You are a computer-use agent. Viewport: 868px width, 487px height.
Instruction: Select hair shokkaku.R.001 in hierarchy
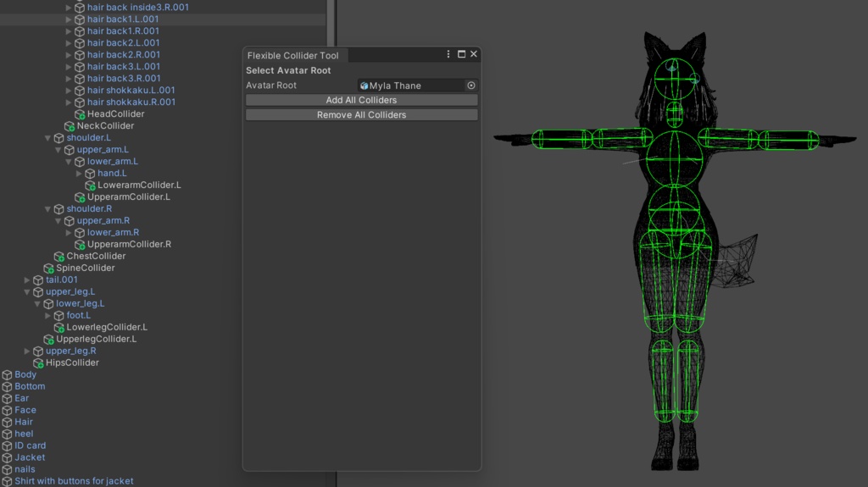coord(131,102)
